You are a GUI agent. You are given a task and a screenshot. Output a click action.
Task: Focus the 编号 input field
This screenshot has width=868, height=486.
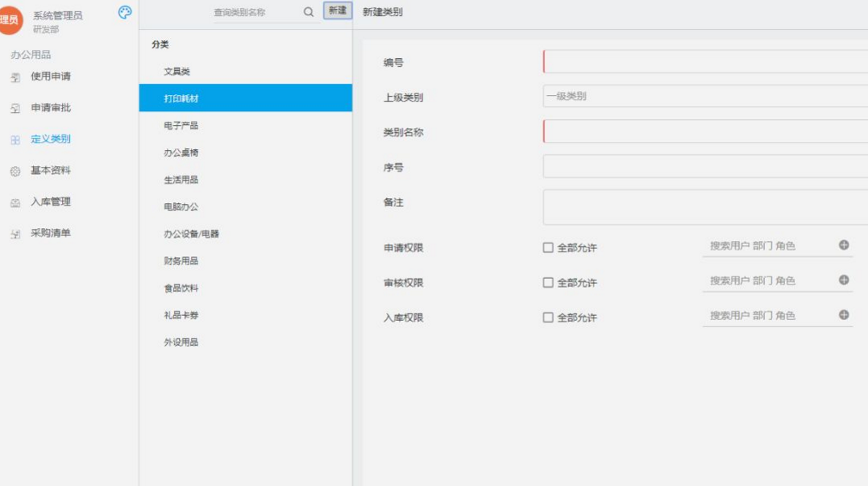point(705,61)
